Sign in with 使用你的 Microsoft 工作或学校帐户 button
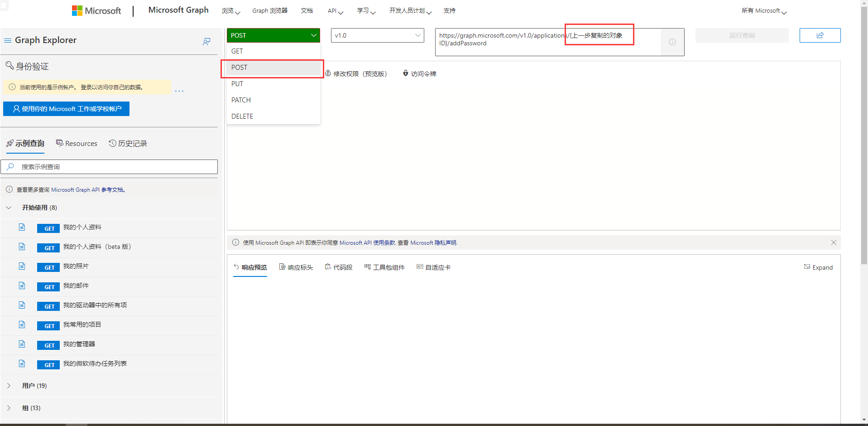Image resolution: width=868 pixels, height=426 pixels. click(66, 109)
